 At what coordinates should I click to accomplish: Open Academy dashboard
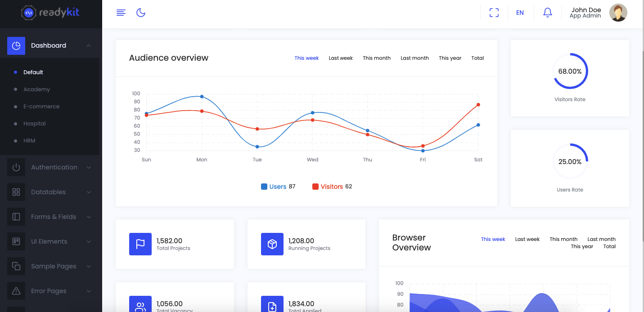[36, 89]
